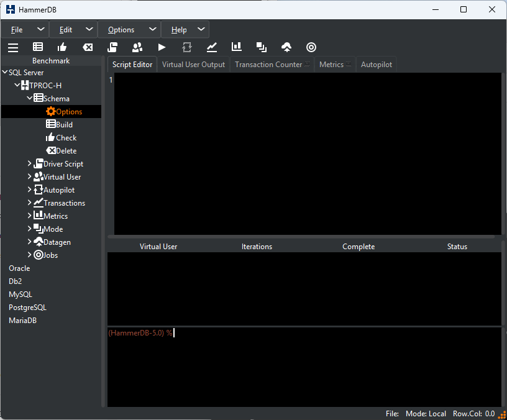The image size is (507, 420).
Task: Click the thumbs-up Check Schema toolbar icon
Action: tap(62, 47)
